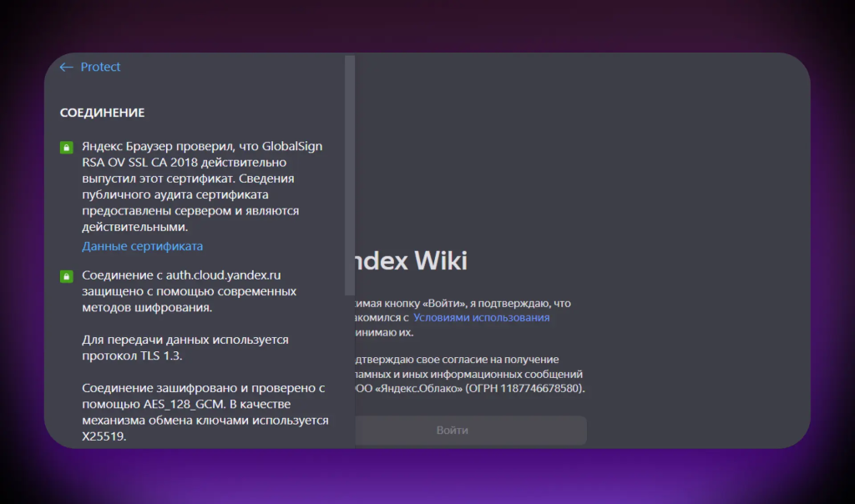Open the Условиями использования link
This screenshot has width=855, height=504.
click(482, 318)
